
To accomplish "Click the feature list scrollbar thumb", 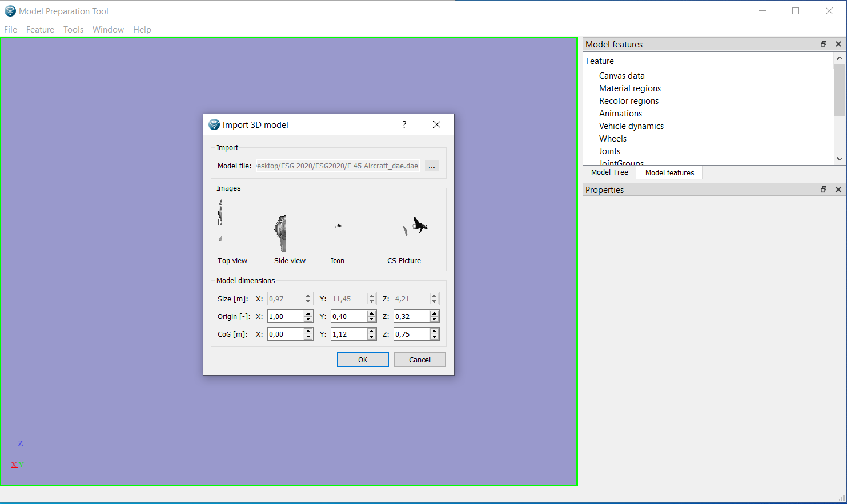I will pyautogui.click(x=840, y=89).
